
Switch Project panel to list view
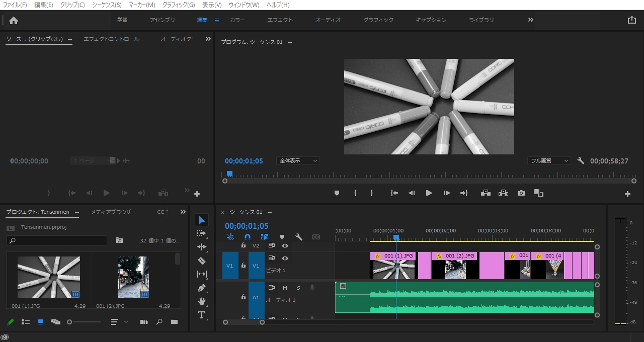pos(26,322)
